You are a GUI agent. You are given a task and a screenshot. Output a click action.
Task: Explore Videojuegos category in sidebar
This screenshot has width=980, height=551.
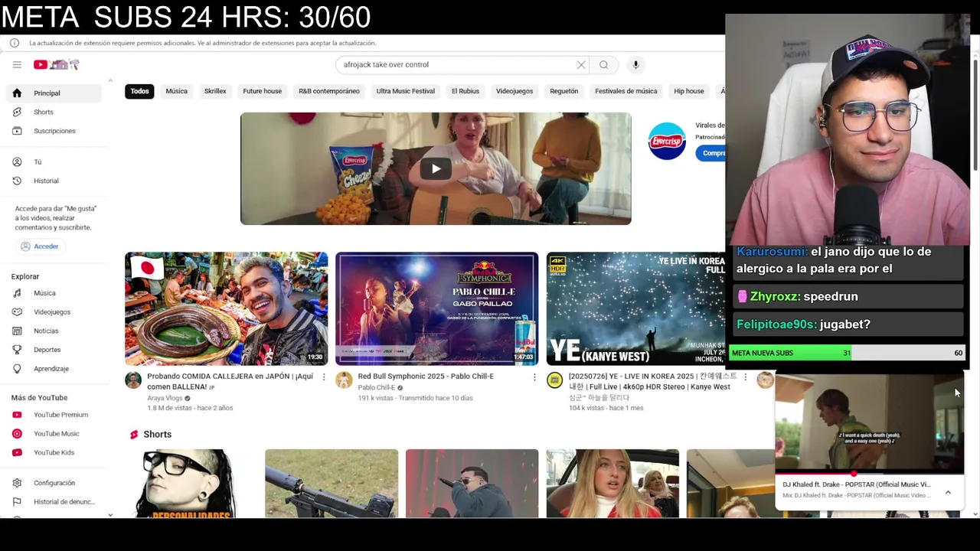tap(54, 312)
